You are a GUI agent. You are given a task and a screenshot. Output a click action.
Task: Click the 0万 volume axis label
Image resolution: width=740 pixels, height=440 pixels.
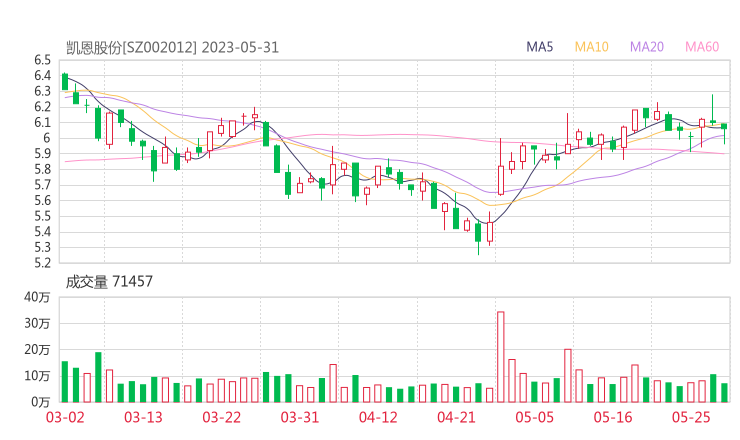click(x=40, y=402)
